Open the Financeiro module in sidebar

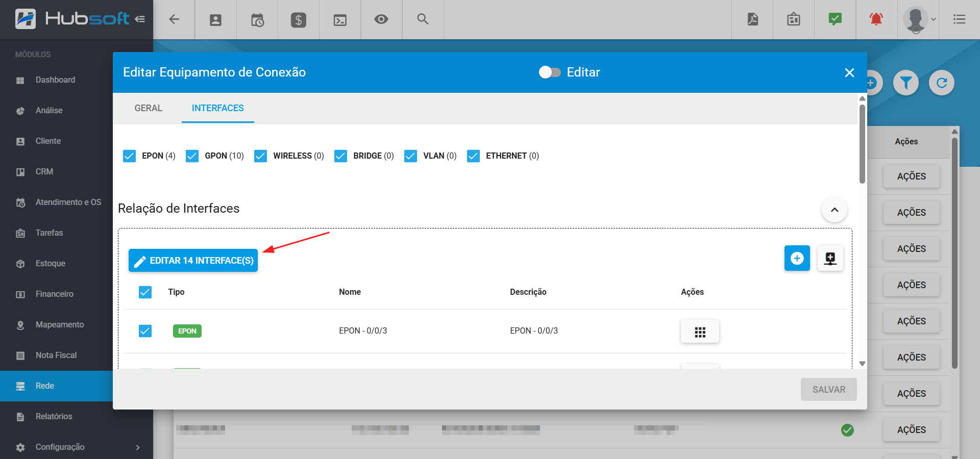(55, 294)
